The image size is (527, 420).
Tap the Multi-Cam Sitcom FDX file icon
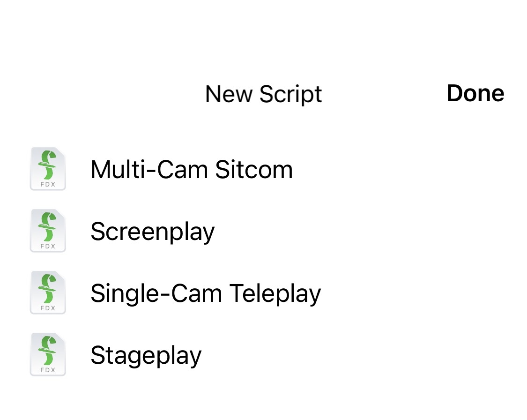[48, 169]
